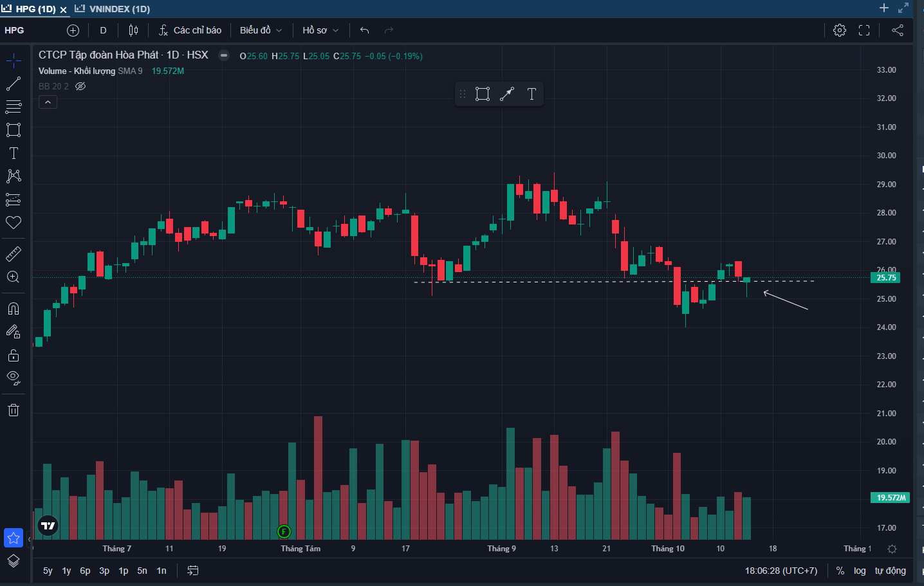Pick the trend line drawing tool
924x586 pixels.
[x=14, y=84]
